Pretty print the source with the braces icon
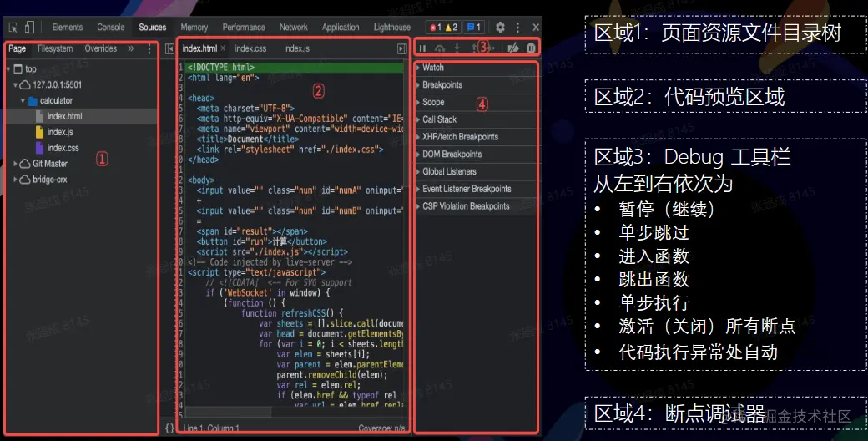868x441 pixels. [x=169, y=428]
